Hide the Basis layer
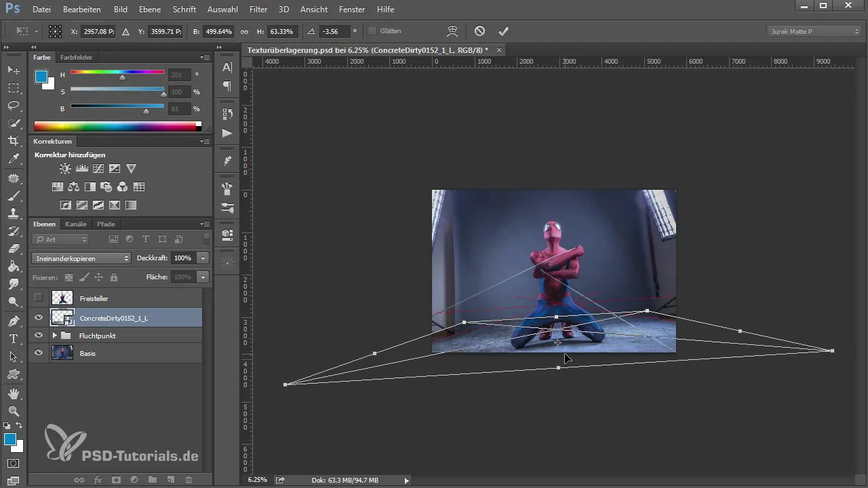The width and height of the screenshot is (868, 488). pos(39,352)
